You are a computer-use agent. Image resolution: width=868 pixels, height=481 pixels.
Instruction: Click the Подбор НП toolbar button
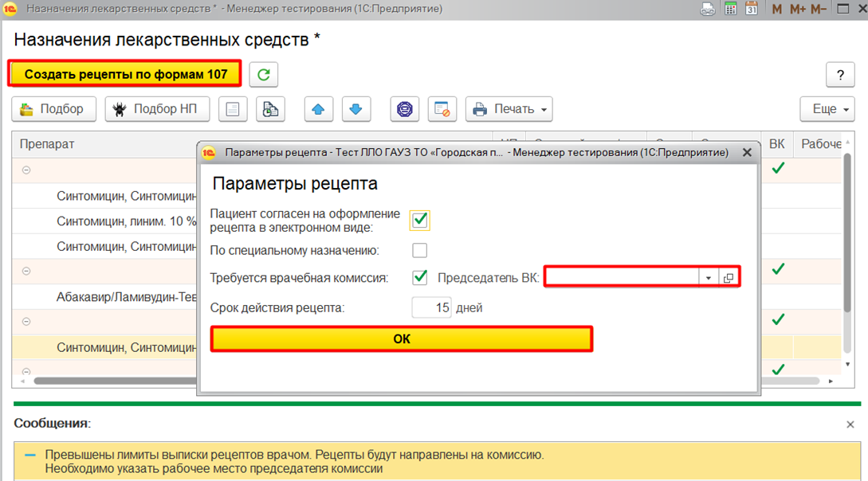157,109
